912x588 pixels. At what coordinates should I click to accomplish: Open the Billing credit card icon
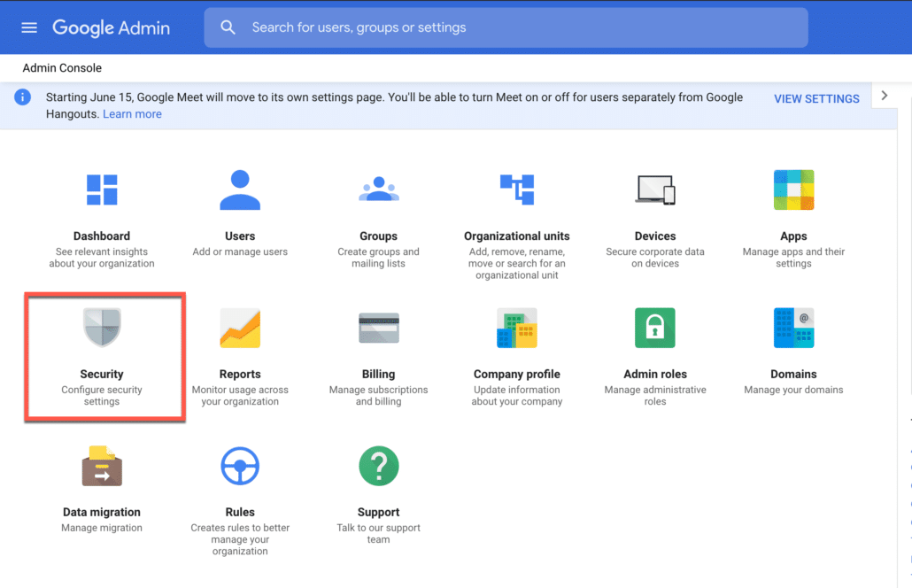click(379, 328)
